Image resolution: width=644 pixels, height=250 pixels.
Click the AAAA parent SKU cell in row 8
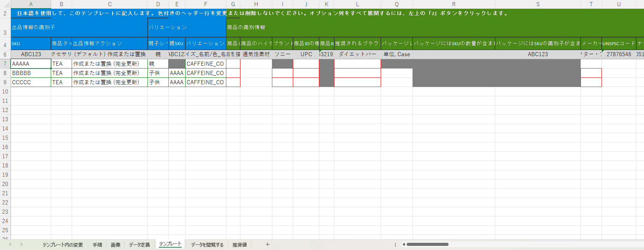[177, 73]
